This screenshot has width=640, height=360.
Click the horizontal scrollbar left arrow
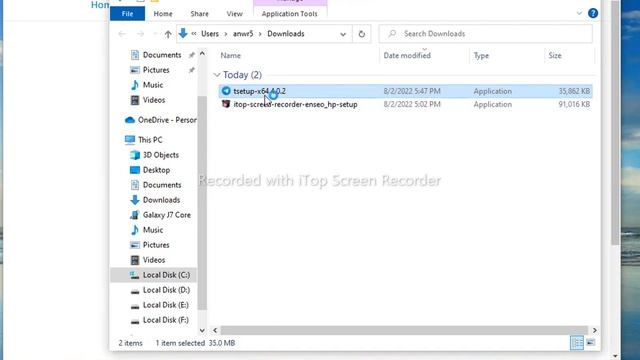tap(215, 330)
